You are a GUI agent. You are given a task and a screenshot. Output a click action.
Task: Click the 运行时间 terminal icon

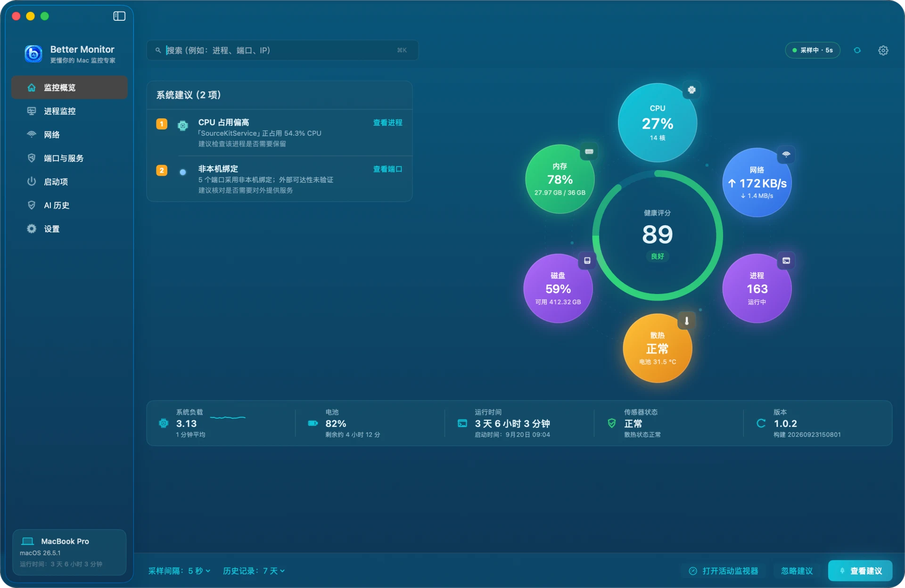coord(462,423)
